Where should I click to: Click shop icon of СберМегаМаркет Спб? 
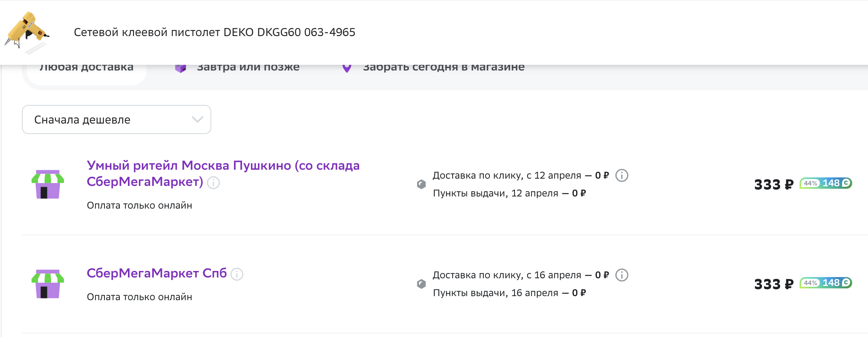[x=48, y=284]
